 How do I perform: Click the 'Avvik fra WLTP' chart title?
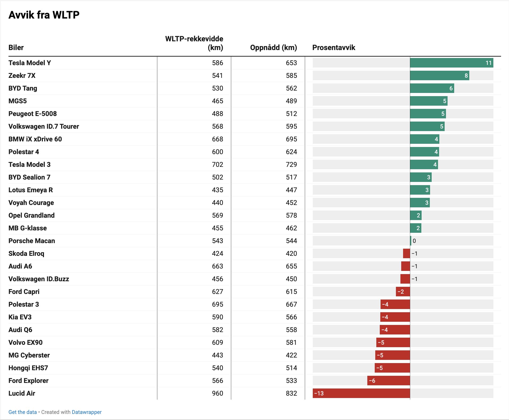[44, 15]
